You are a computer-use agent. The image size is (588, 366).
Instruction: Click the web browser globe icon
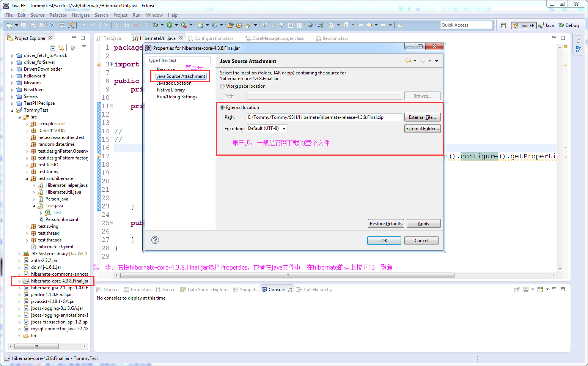pyautogui.click(x=310, y=25)
